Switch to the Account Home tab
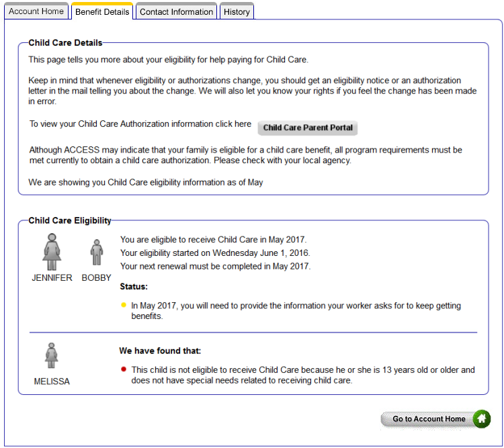504x448 pixels. tap(36, 11)
